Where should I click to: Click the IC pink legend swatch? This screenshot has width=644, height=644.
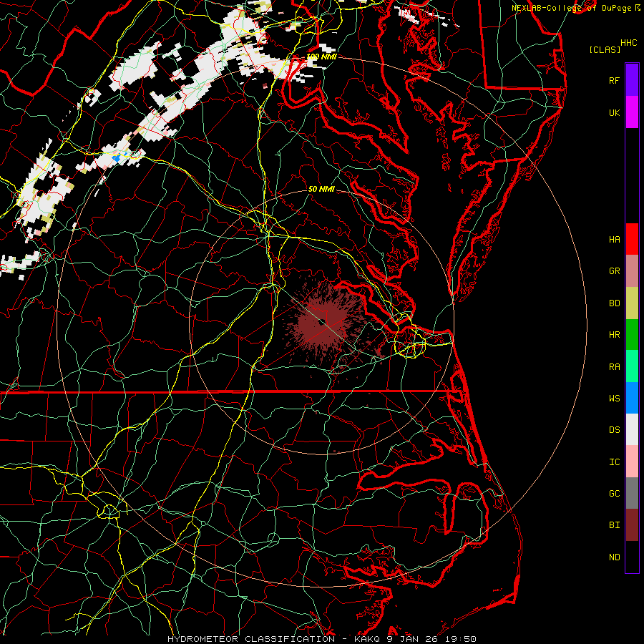coord(632,462)
